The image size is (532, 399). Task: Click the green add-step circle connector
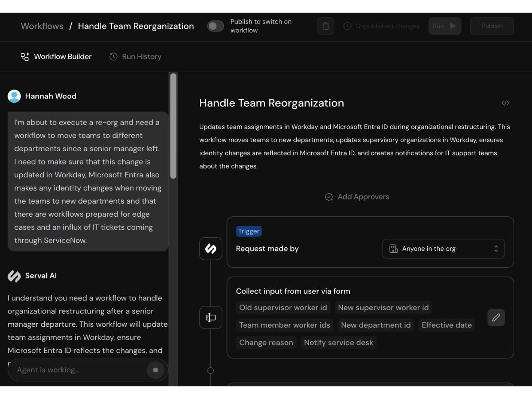point(211,371)
